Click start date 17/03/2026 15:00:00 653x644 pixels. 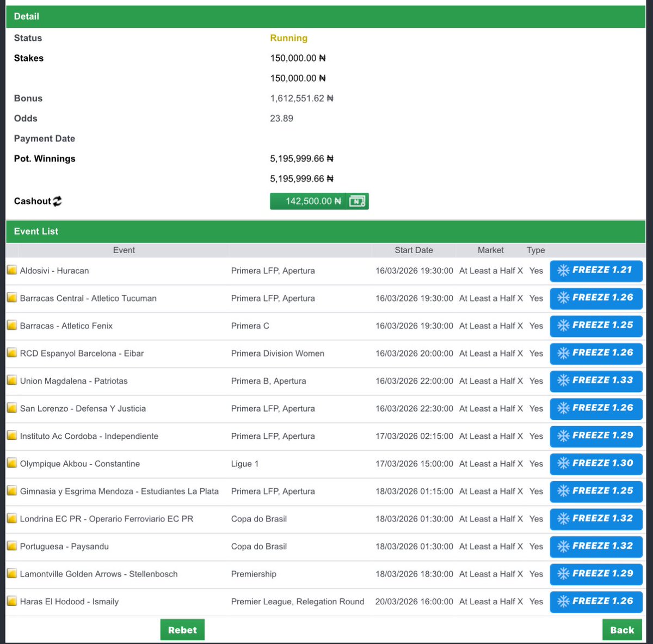tap(414, 464)
